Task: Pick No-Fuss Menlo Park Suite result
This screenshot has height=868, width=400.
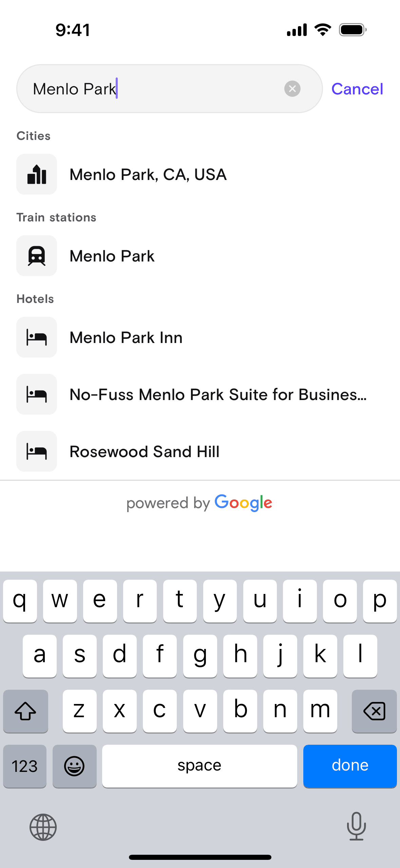Action: 218,395
